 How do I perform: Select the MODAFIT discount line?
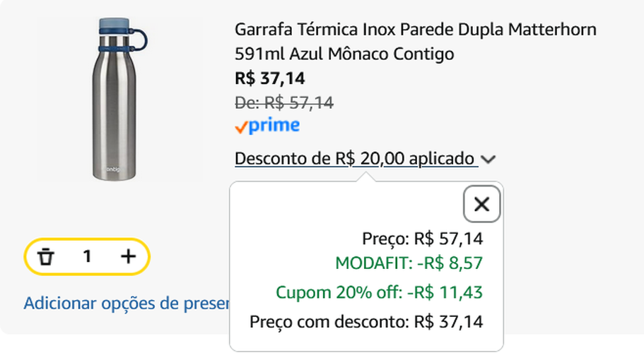point(409,264)
